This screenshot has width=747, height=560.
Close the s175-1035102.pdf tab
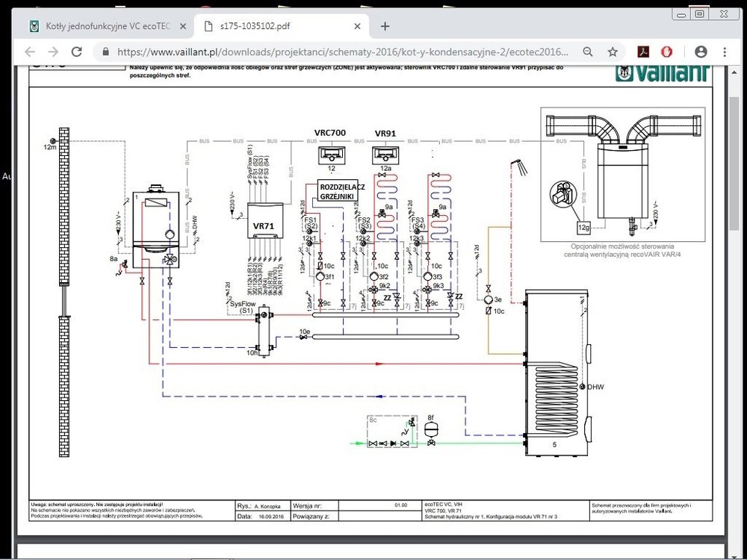click(359, 26)
